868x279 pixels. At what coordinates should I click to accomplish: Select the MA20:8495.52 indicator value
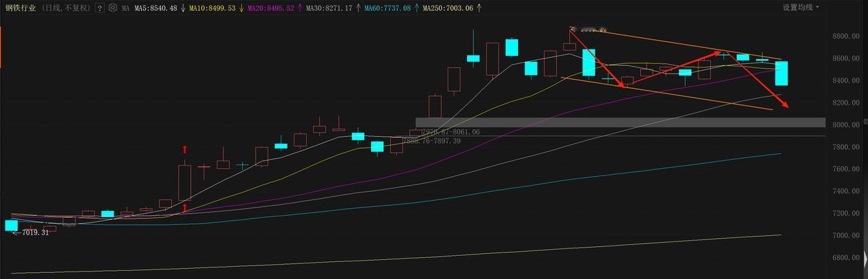tap(271, 8)
